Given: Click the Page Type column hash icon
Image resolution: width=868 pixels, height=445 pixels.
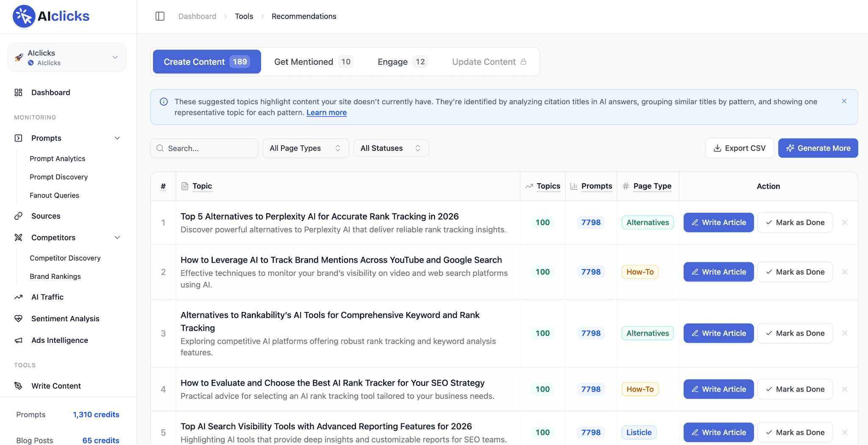Looking at the screenshot, I should pyautogui.click(x=626, y=186).
